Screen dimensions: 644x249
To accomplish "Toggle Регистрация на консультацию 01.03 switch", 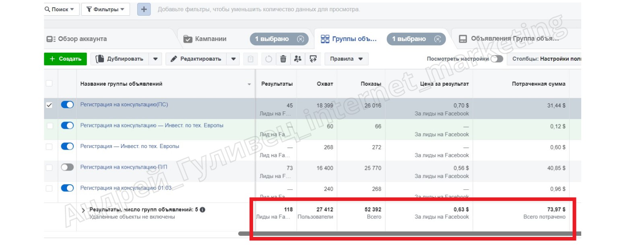I will point(67,188).
